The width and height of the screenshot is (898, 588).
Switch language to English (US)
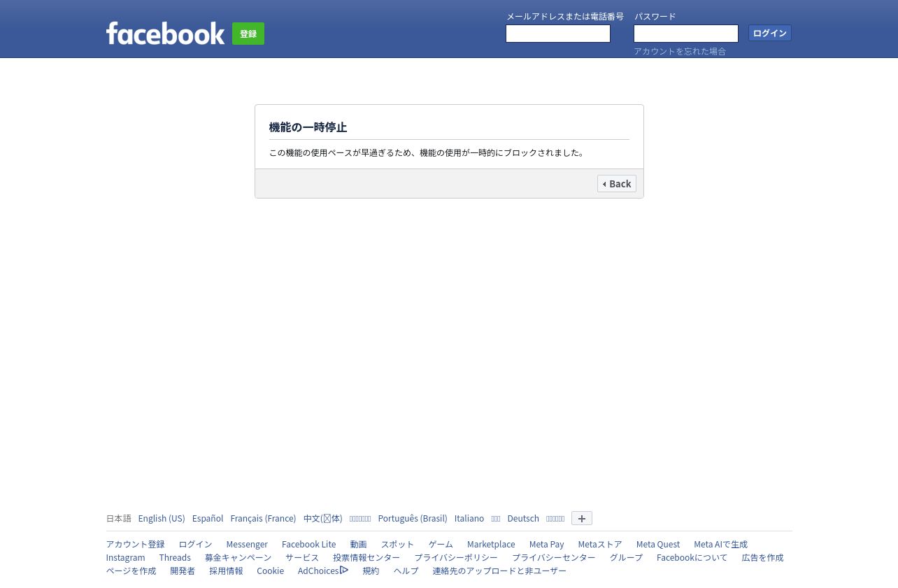point(162,518)
